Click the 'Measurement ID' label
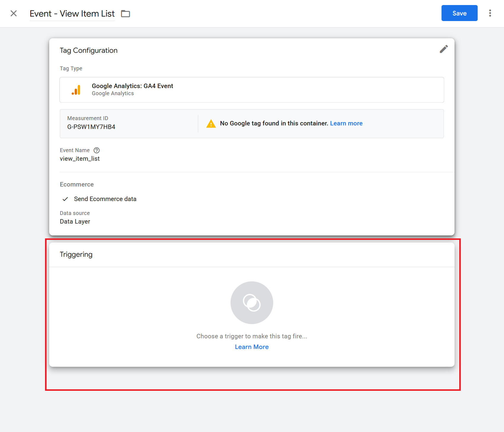The image size is (504, 432). point(88,118)
